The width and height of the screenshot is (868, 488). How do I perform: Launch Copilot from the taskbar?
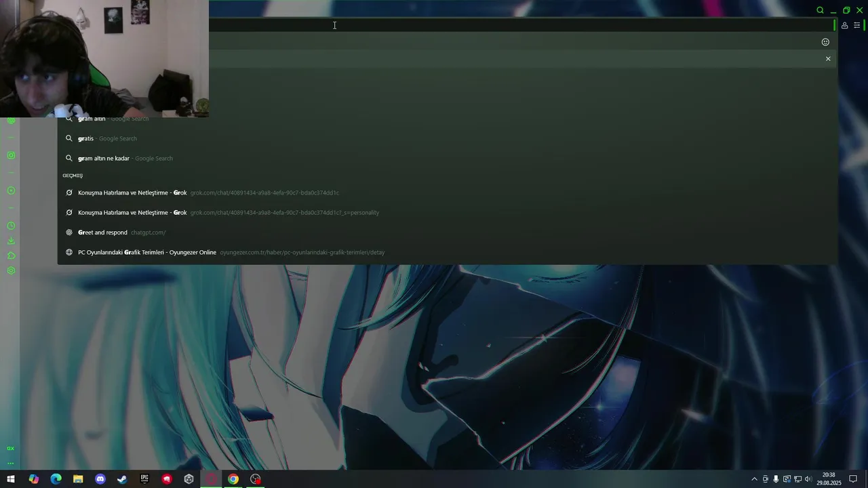pos(33,479)
